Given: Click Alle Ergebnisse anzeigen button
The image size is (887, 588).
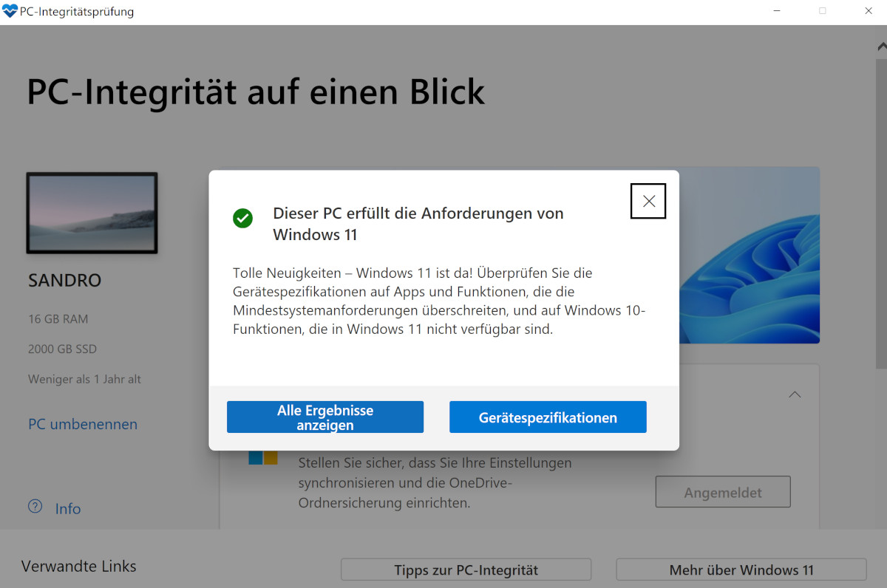Looking at the screenshot, I should coord(325,417).
